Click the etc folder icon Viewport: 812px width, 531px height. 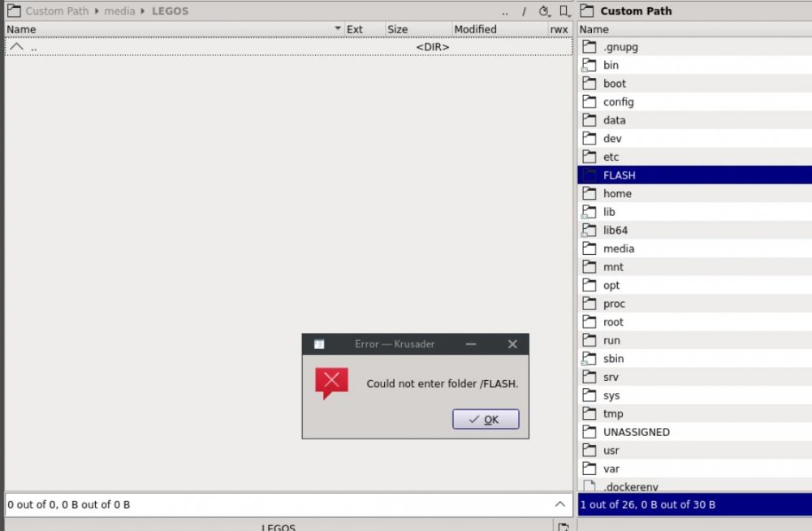[589, 157]
